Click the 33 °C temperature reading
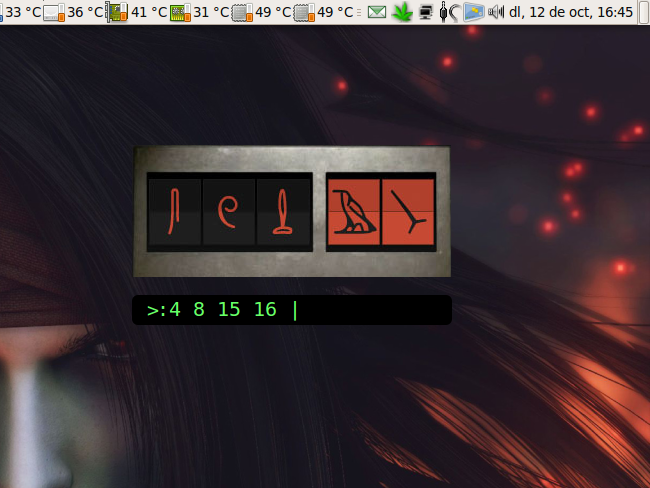 pos(23,12)
